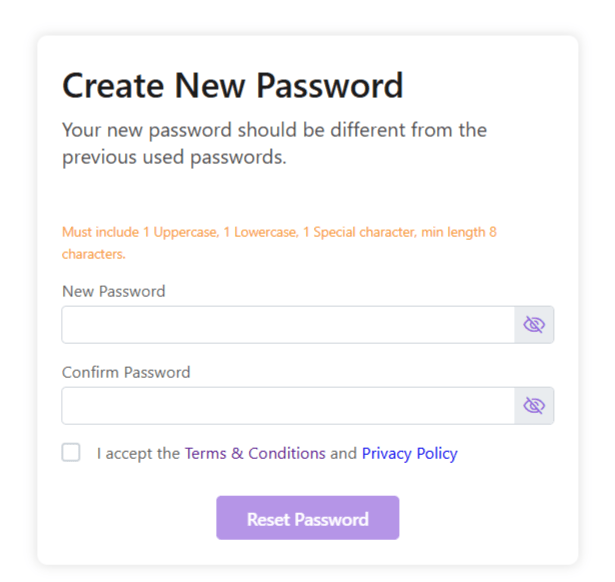Open the Terms & Conditions link
Image resolution: width=615 pixels, height=582 pixels.
(255, 453)
